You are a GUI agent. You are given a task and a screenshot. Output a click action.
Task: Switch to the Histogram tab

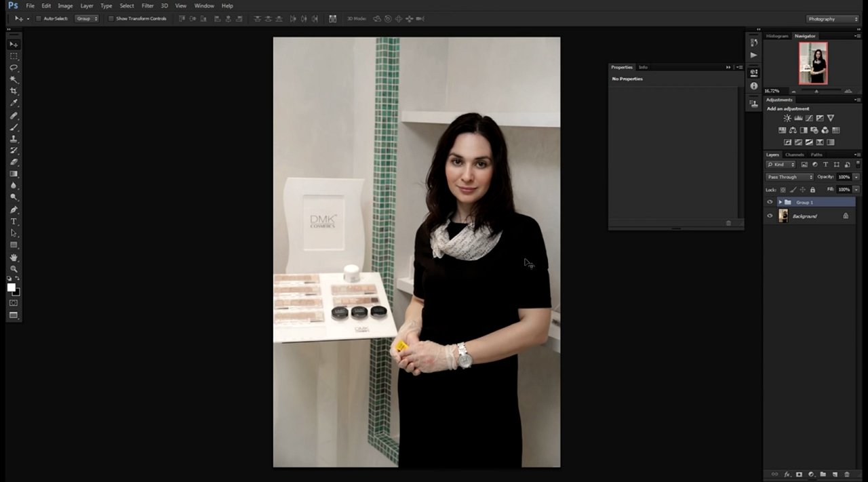[777, 36]
